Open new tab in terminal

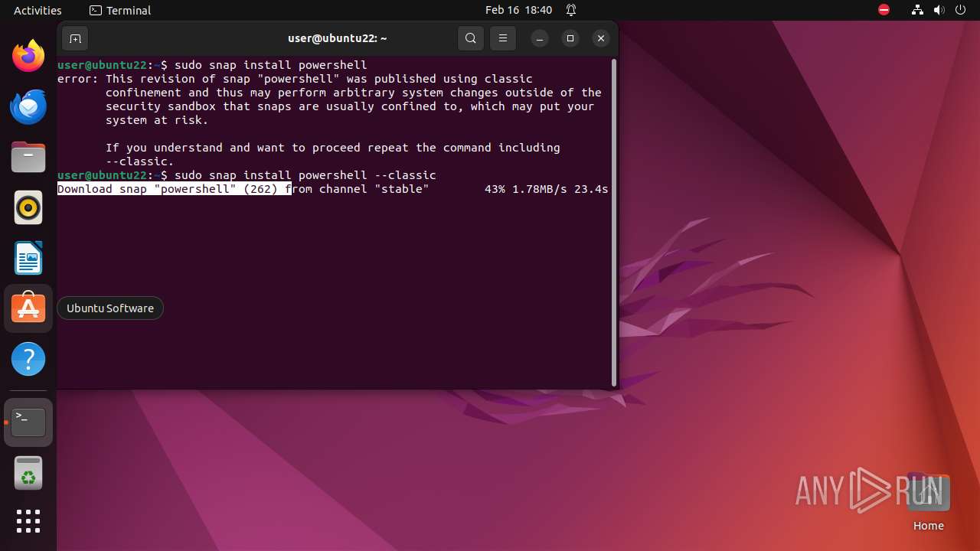click(x=75, y=38)
